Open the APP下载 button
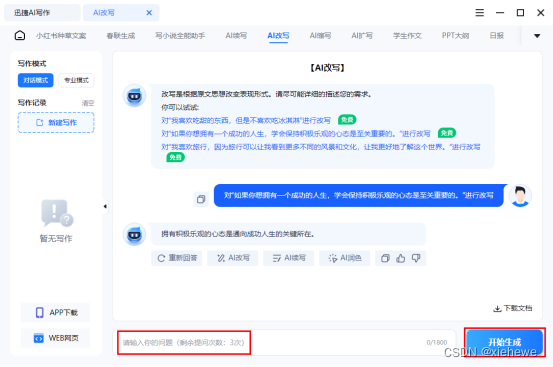Image resolution: width=553 pixels, height=367 pixels. pos(56,312)
